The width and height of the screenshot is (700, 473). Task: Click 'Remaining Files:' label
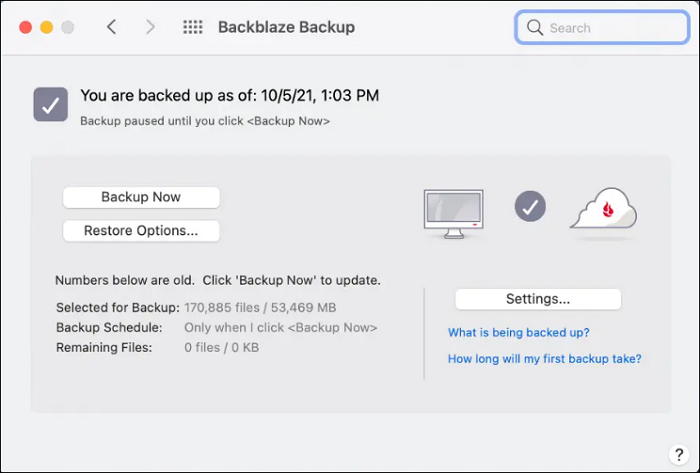click(104, 348)
